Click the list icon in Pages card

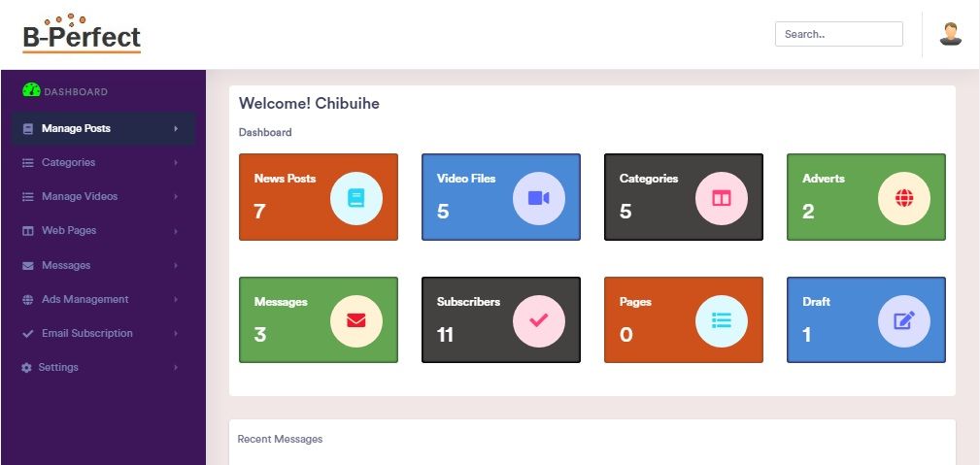722,321
